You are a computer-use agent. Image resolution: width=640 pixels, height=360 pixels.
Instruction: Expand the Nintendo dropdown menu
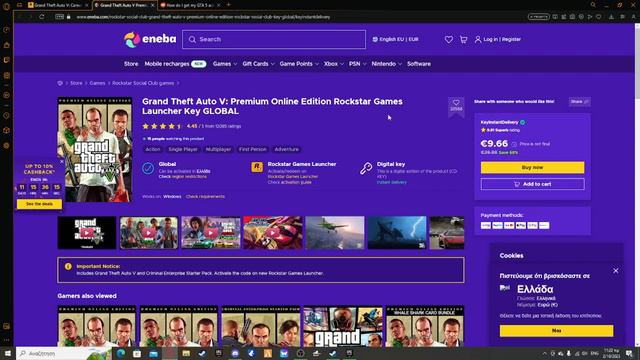tap(387, 64)
